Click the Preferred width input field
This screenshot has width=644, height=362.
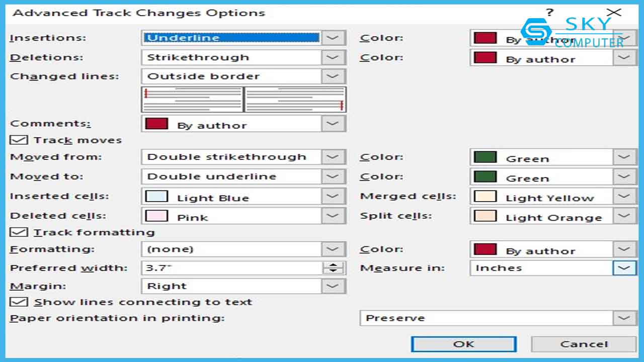click(231, 268)
